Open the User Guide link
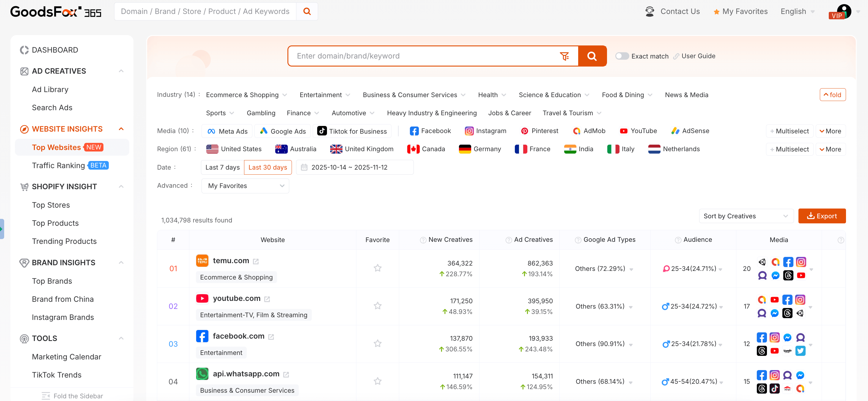The height and width of the screenshot is (401, 868). 698,56
